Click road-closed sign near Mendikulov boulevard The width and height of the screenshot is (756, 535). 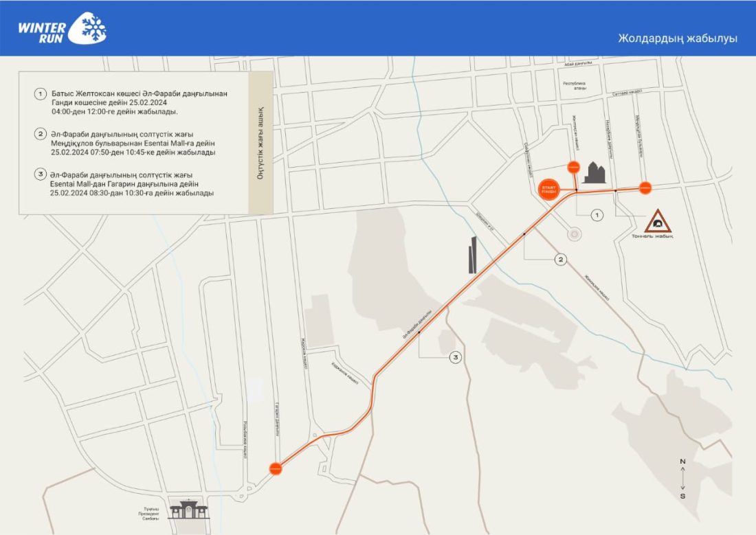(x=645, y=187)
